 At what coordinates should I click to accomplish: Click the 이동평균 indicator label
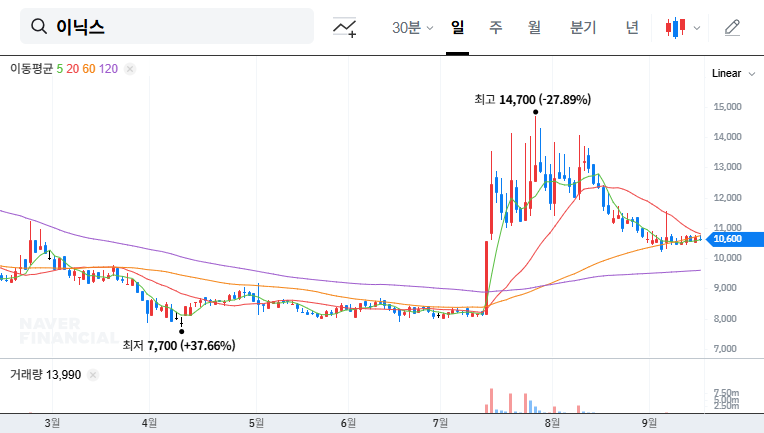point(31,69)
